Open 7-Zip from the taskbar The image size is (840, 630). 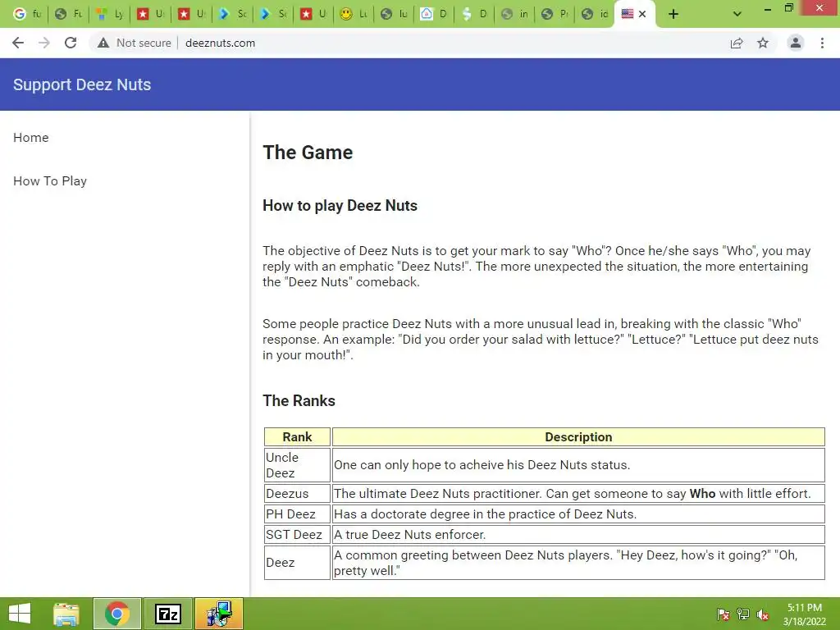(167, 614)
